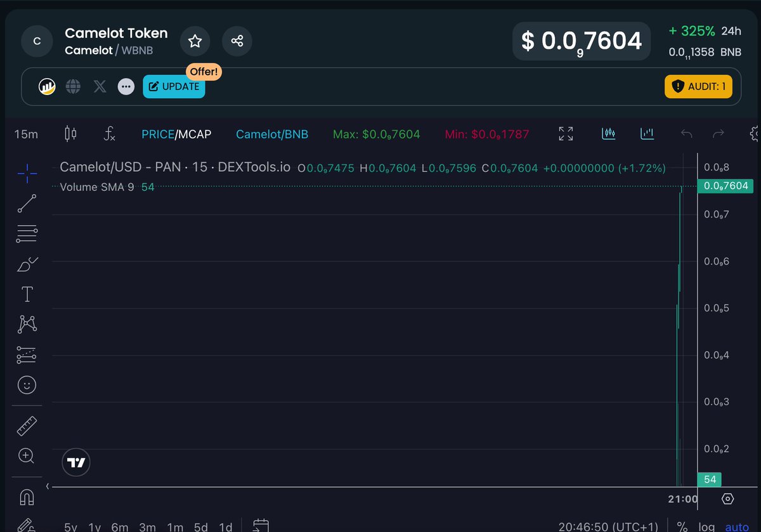Click the BNB price value 0.0₁₁1358
Image resolution: width=761 pixels, height=532 pixels.
pos(693,53)
